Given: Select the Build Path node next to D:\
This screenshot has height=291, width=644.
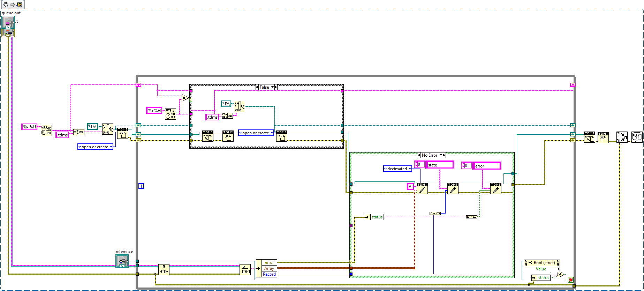Looking at the screenshot, I should (x=108, y=129).
